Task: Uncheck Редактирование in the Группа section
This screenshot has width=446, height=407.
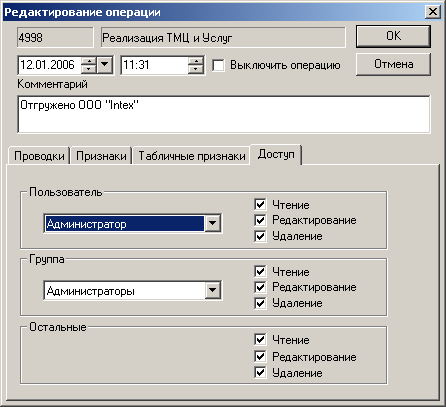Action: click(260, 287)
